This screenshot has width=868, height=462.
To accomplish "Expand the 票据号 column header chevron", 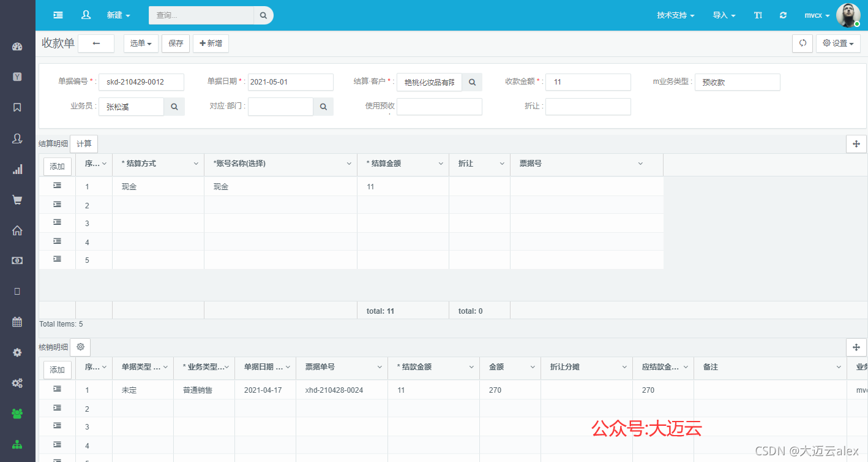I will point(640,164).
